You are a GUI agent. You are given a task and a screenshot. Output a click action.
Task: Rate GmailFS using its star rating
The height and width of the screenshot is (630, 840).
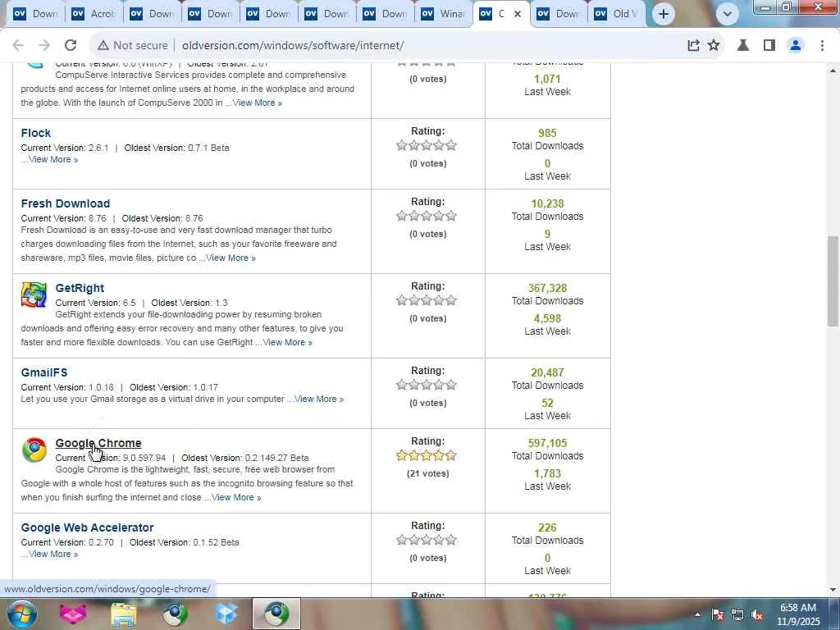pos(427,385)
